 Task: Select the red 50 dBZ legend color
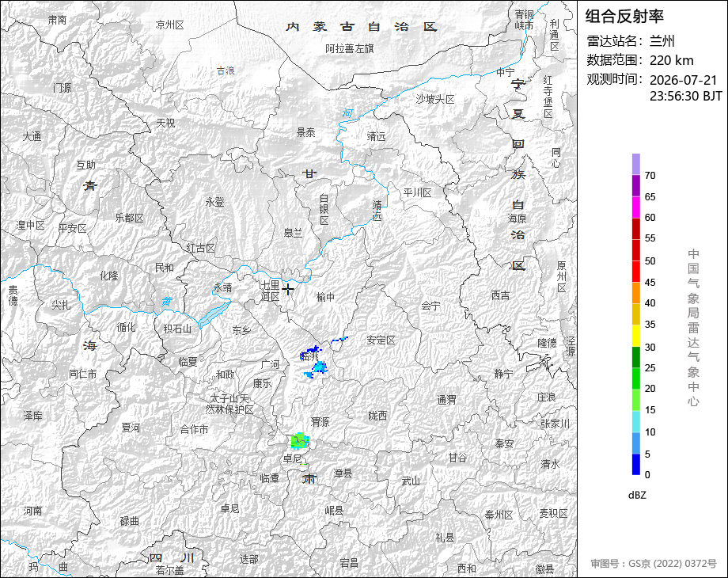point(636,250)
